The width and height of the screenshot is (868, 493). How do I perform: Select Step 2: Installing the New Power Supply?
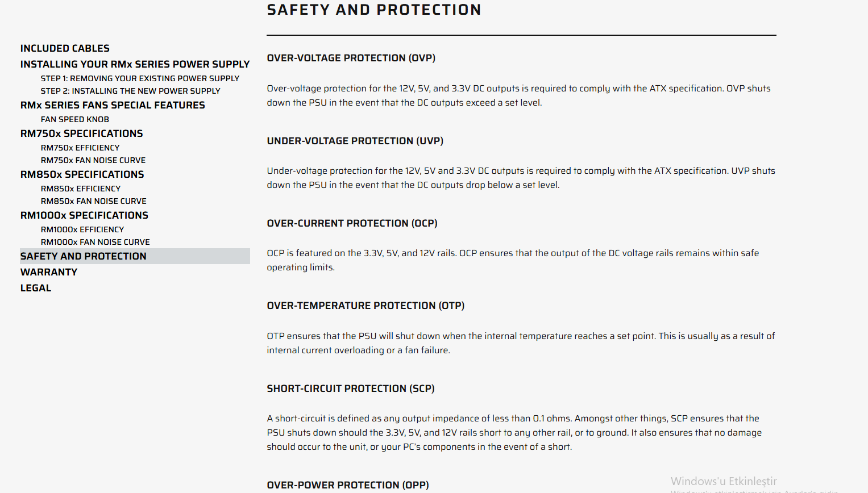coord(130,91)
